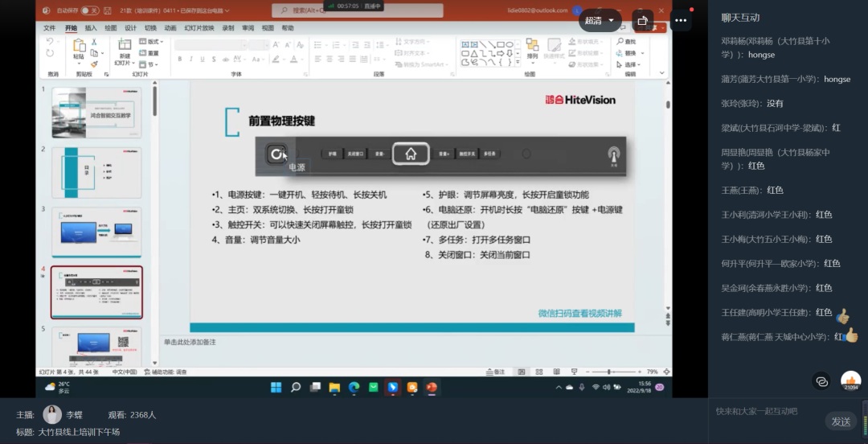
Task: Open the video quality 超清 dropdown
Action: coord(600,20)
